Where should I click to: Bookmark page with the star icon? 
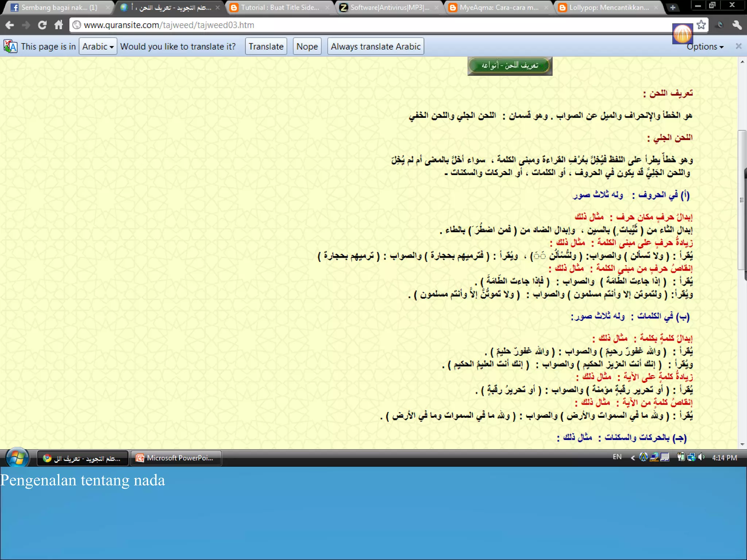[x=701, y=25]
